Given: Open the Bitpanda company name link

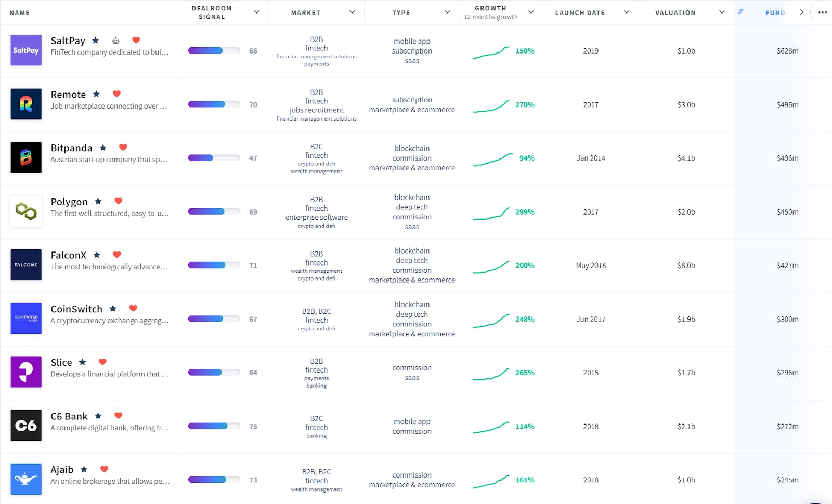Looking at the screenshot, I should click(x=71, y=148).
